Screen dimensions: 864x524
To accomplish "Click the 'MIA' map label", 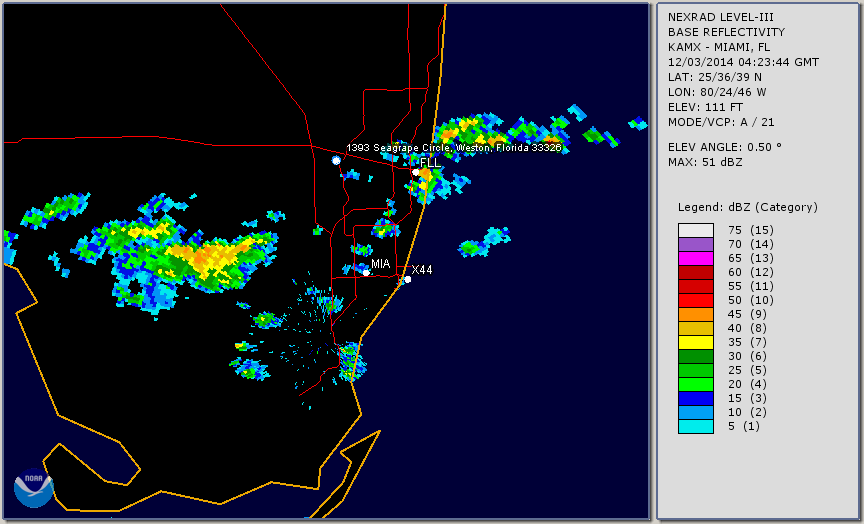I will click(381, 264).
